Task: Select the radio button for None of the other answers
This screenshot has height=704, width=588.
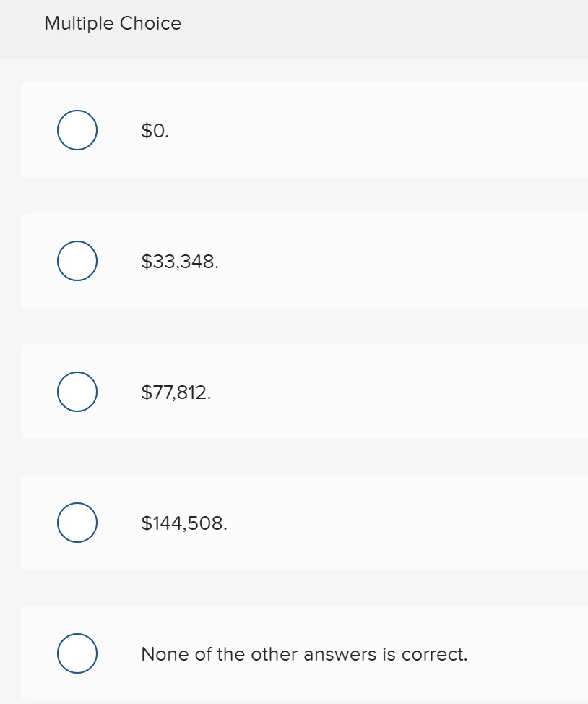Action: coord(77,653)
